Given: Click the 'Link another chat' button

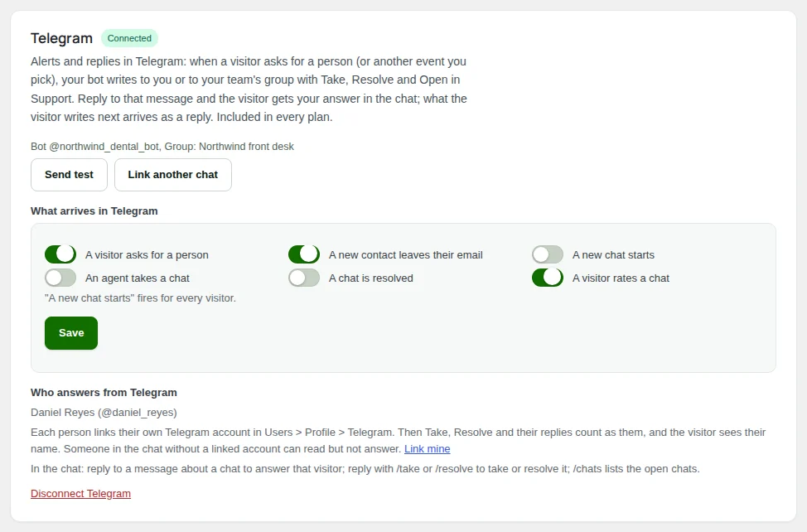Looking at the screenshot, I should coord(173,174).
